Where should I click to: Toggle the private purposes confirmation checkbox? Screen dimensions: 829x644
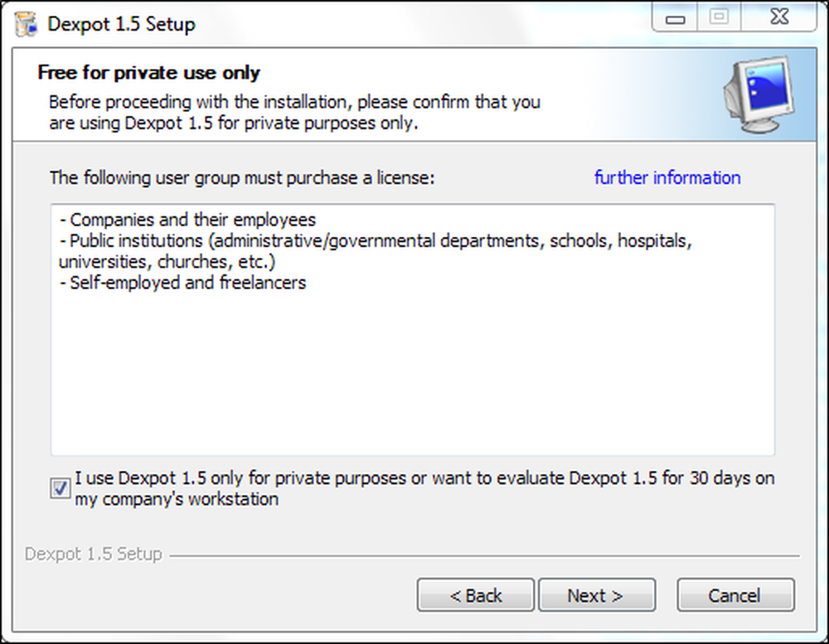pos(60,488)
